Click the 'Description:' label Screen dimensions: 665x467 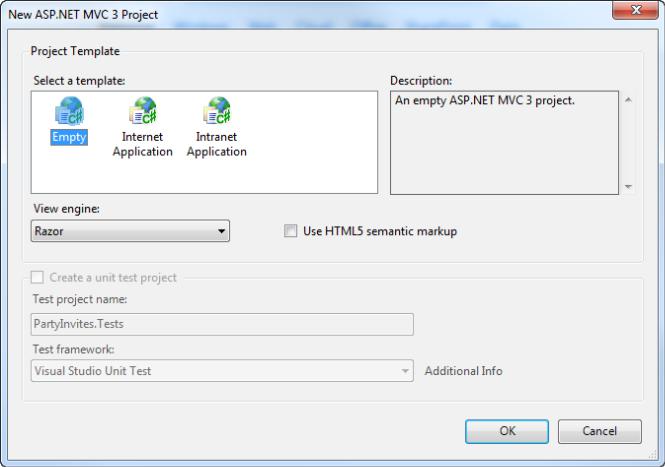tap(421, 81)
